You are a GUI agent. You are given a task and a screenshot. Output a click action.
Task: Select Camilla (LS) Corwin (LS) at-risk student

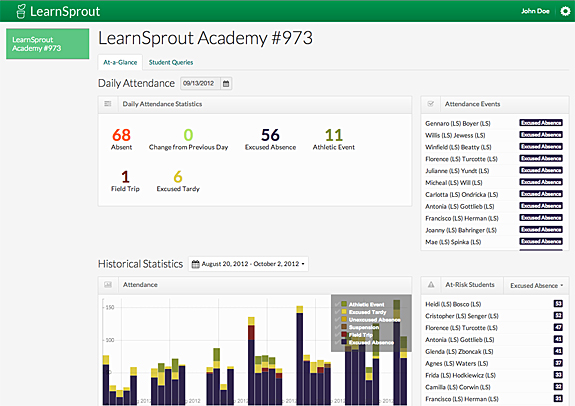458,387
